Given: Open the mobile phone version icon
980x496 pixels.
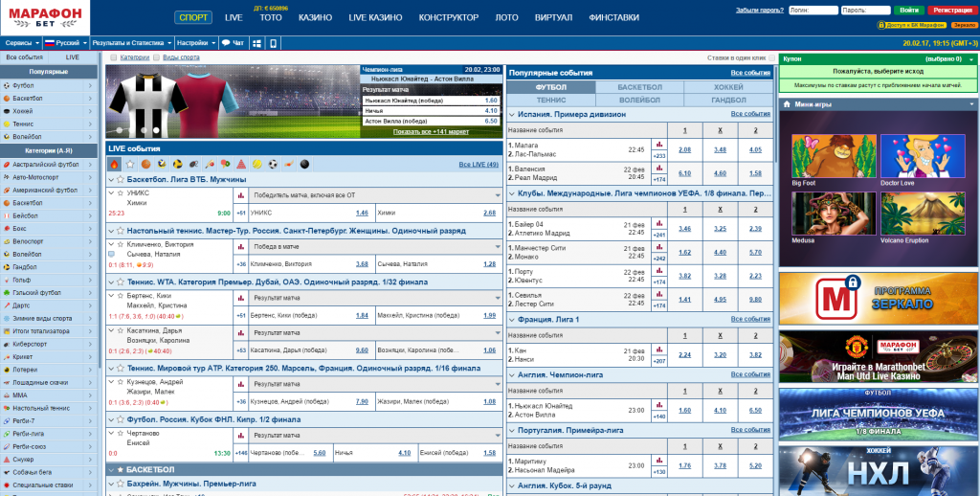Looking at the screenshot, I should [273, 43].
